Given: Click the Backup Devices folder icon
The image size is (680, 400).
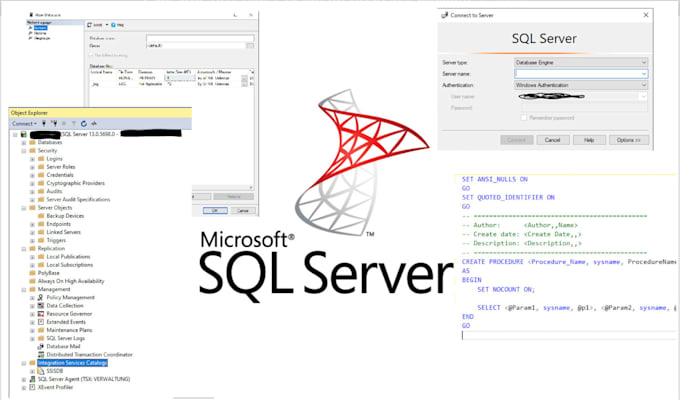Looking at the screenshot, I should tap(41, 216).
